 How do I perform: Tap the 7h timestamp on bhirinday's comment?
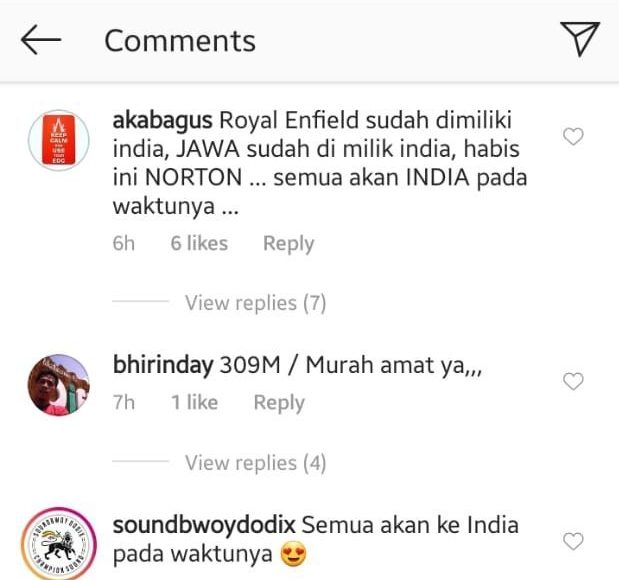(x=124, y=403)
